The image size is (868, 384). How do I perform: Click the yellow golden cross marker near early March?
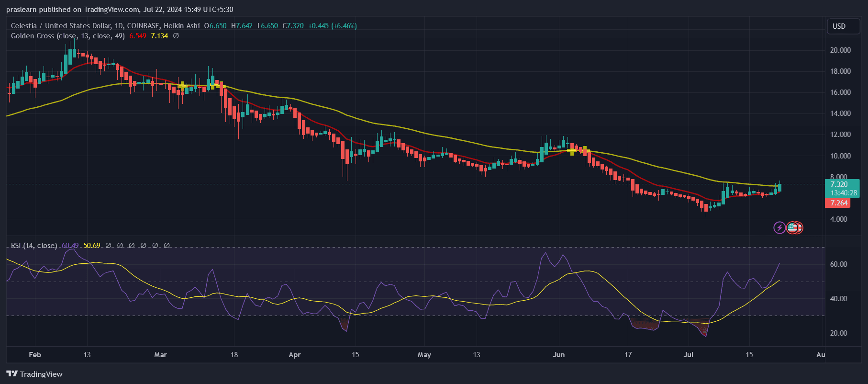pyautogui.click(x=182, y=86)
